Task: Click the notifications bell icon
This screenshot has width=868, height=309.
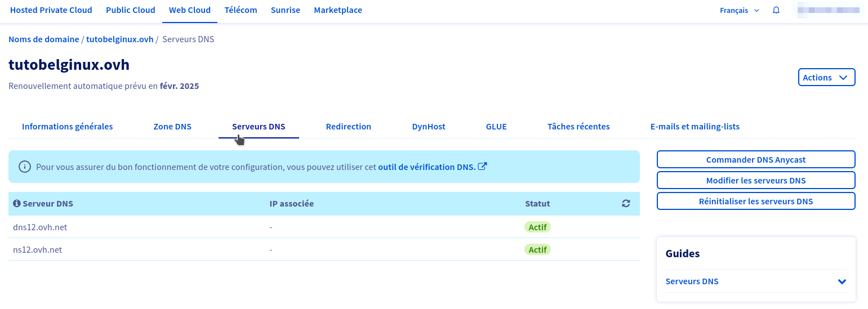Action: click(776, 10)
